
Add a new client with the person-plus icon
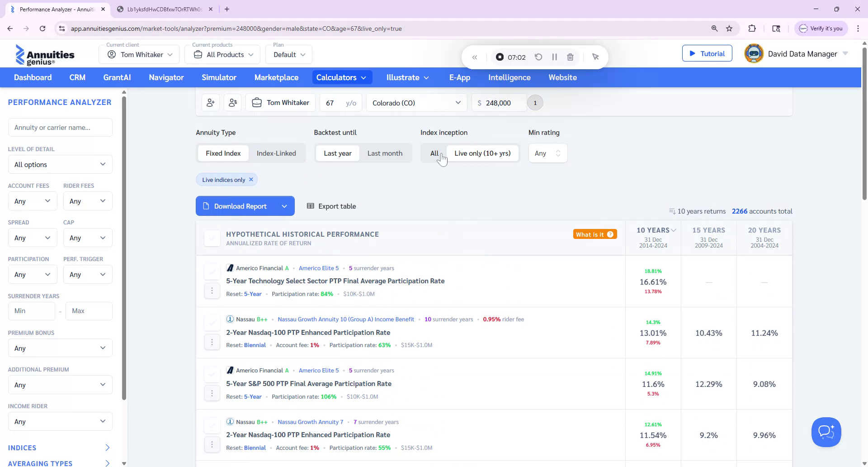click(210, 102)
